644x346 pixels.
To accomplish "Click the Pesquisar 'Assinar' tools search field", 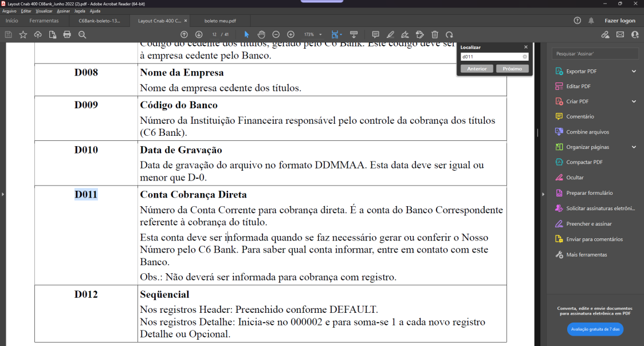I will pos(595,54).
